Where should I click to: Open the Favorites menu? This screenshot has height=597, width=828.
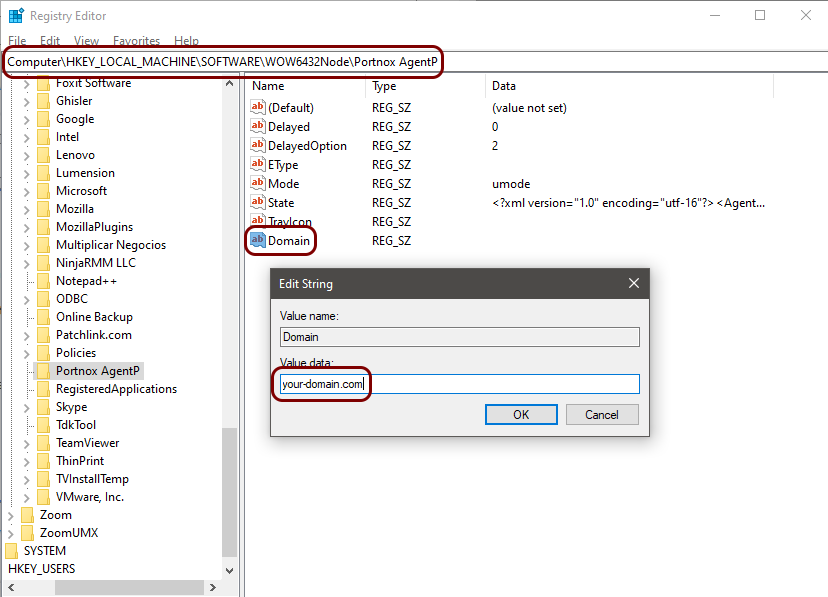pyautogui.click(x=136, y=41)
